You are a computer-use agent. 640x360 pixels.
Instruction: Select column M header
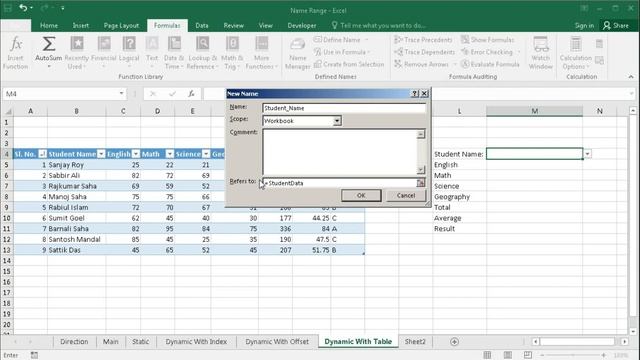[x=534, y=111]
